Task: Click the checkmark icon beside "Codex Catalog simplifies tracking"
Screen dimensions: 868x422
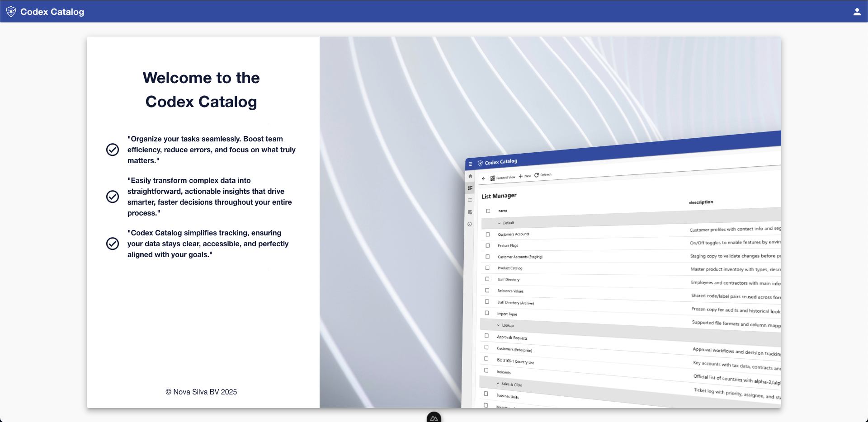Action: click(113, 244)
